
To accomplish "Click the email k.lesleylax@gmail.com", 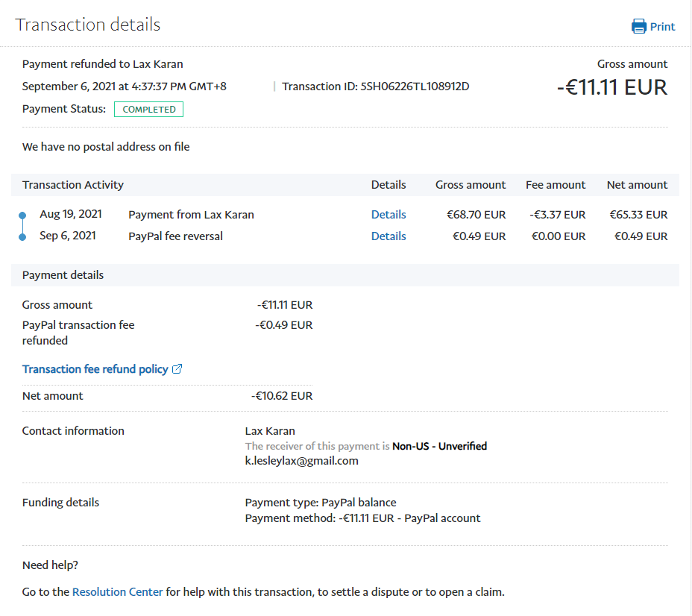I will (301, 461).
